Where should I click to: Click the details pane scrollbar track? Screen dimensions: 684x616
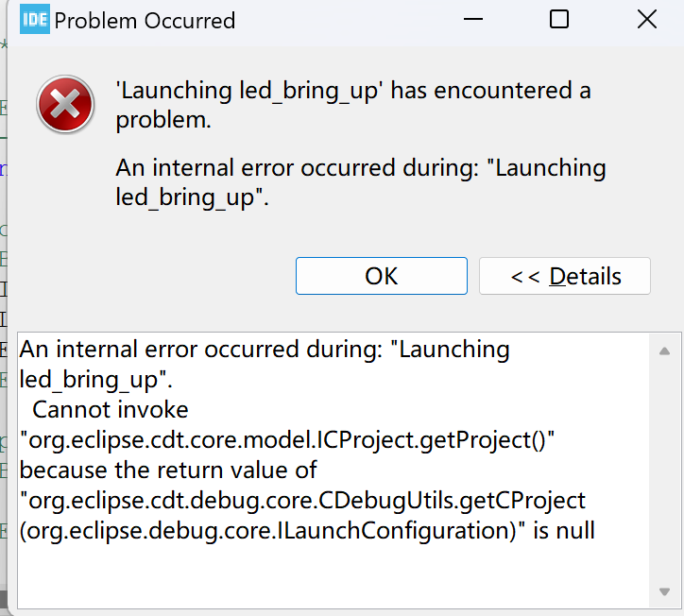click(x=663, y=472)
